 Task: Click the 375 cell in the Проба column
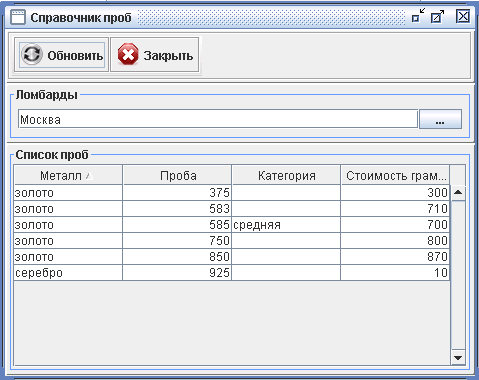tap(177, 193)
